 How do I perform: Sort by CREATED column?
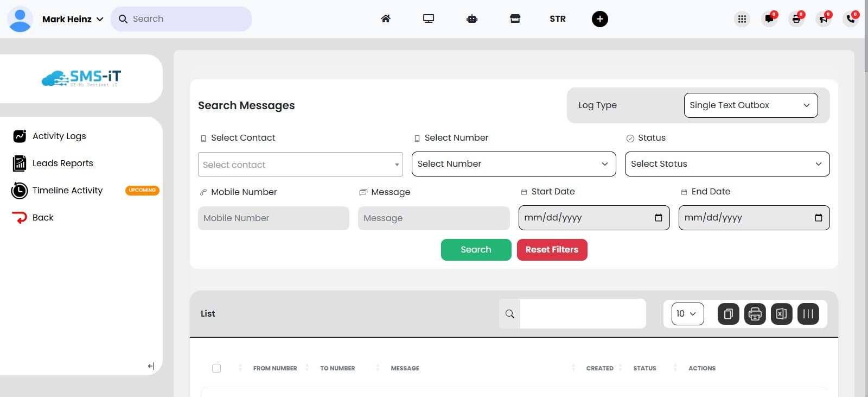(x=600, y=368)
